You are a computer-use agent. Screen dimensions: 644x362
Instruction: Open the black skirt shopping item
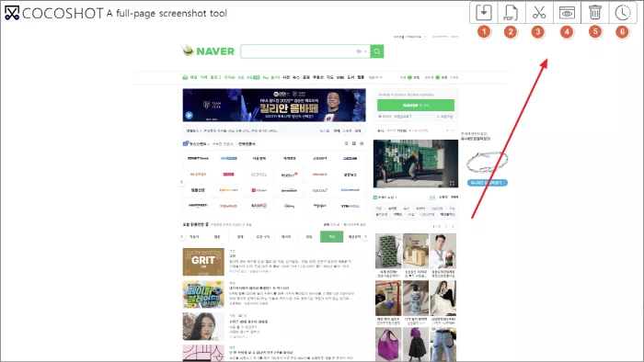click(x=416, y=345)
